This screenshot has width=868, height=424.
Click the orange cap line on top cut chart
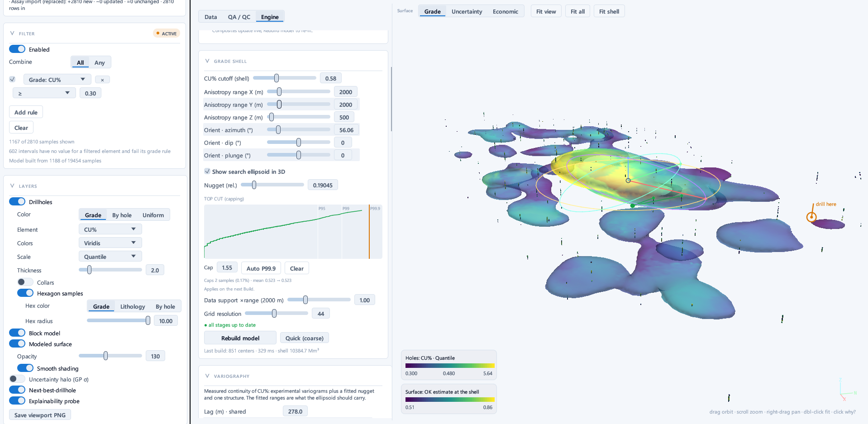pos(369,232)
